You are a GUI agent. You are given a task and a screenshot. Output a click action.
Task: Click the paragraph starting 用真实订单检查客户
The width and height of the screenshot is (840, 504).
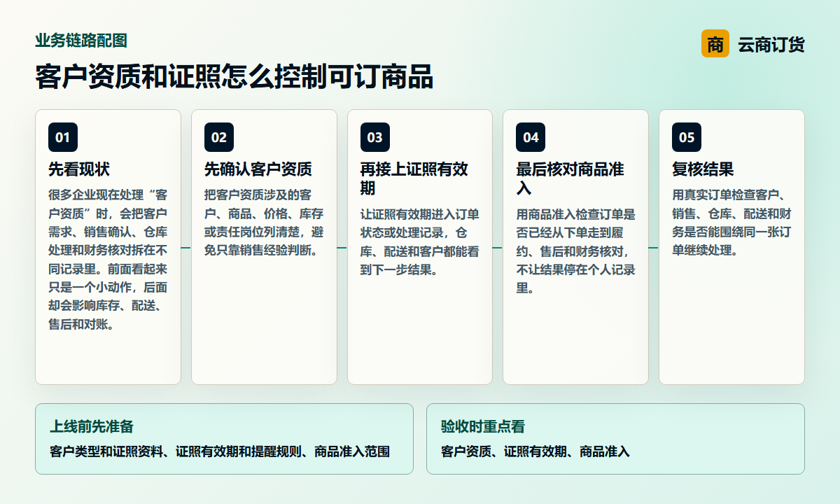click(x=731, y=222)
